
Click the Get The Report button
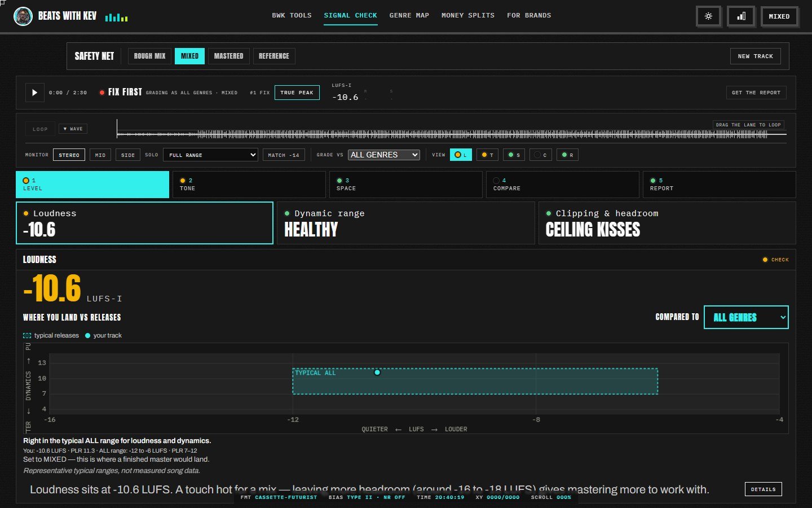[x=756, y=93]
